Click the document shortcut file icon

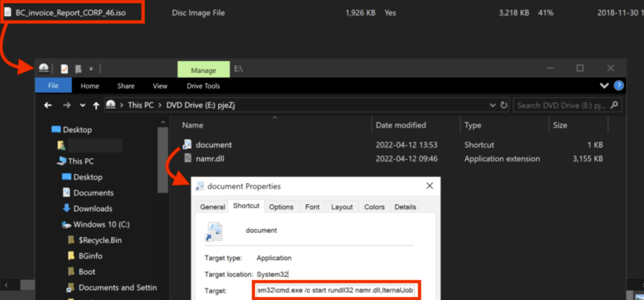[x=187, y=144]
